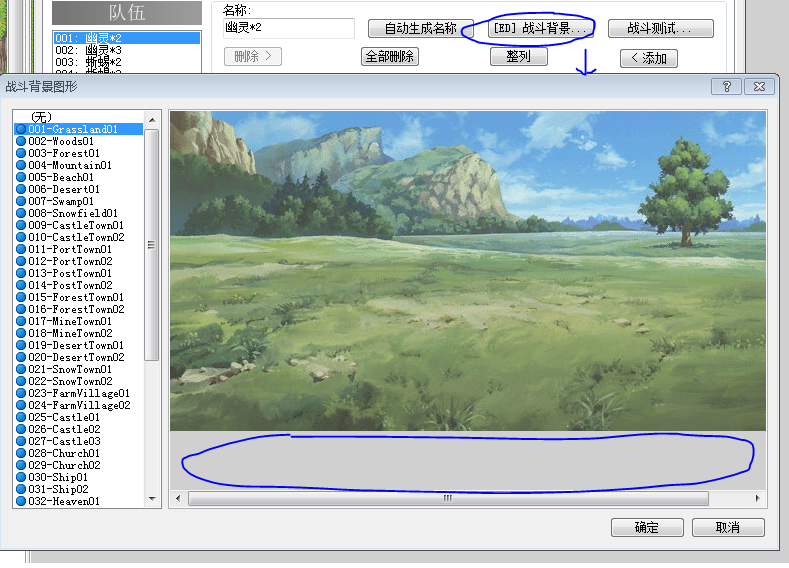789x568 pixels.
Task: Click the blue icon beside 032-Heaven01
Action: pyautogui.click(x=21, y=502)
